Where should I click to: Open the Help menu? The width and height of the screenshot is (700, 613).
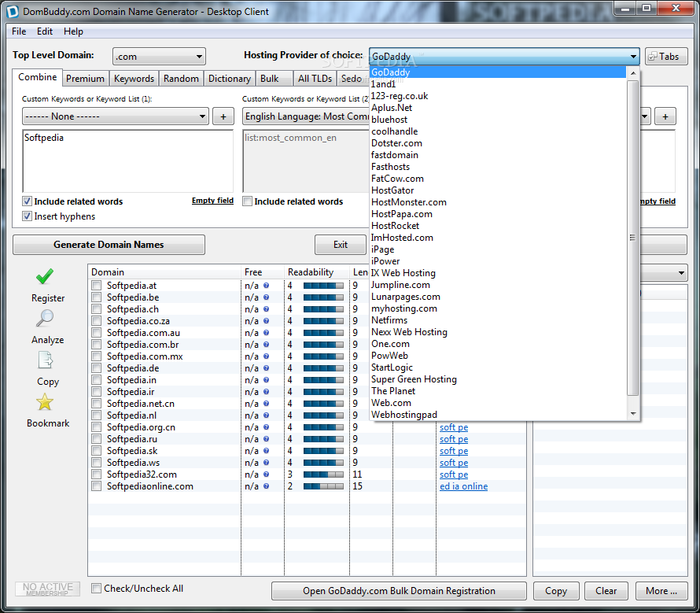pos(73,31)
